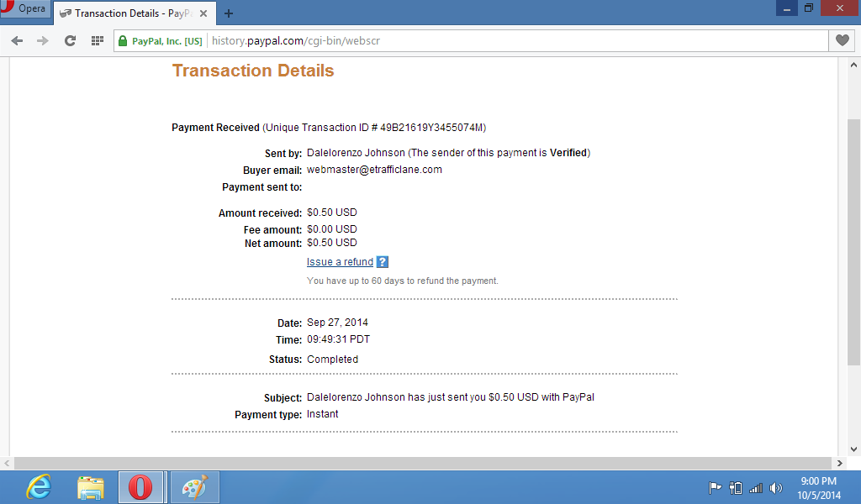This screenshot has height=504, width=861.
Task: Open File Explorer from taskbar
Action: [x=91, y=487]
